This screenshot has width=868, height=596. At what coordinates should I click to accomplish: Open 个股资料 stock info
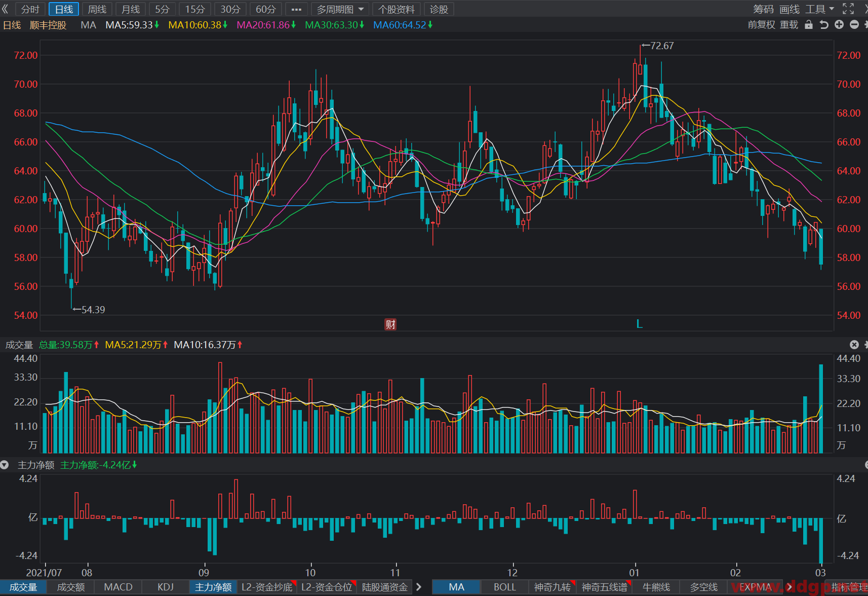point(397,9)
